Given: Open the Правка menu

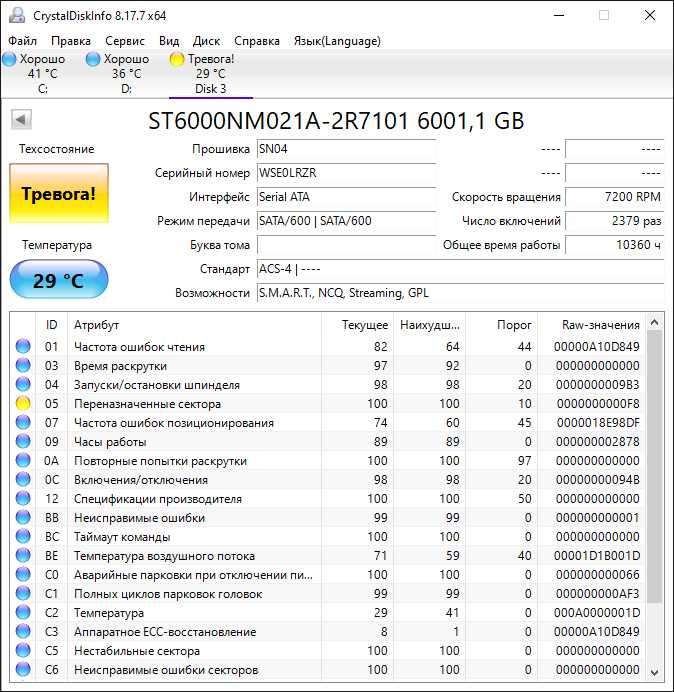Looking at the screenshot, I should coord(71,41).
